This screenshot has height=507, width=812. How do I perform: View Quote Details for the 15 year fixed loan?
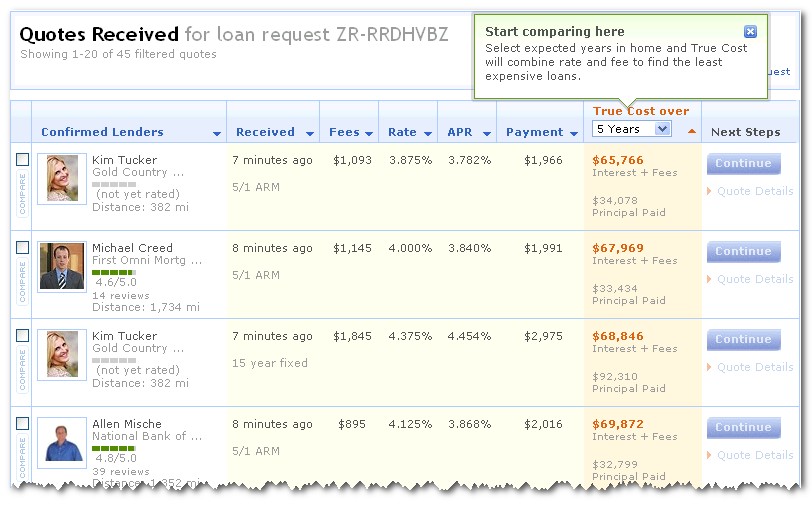754,367
